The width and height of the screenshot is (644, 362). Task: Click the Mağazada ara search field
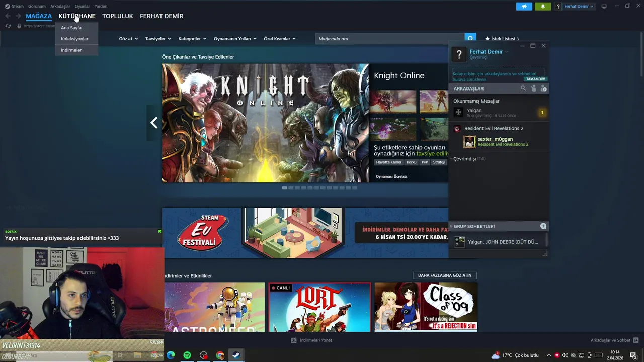[390, 39]
